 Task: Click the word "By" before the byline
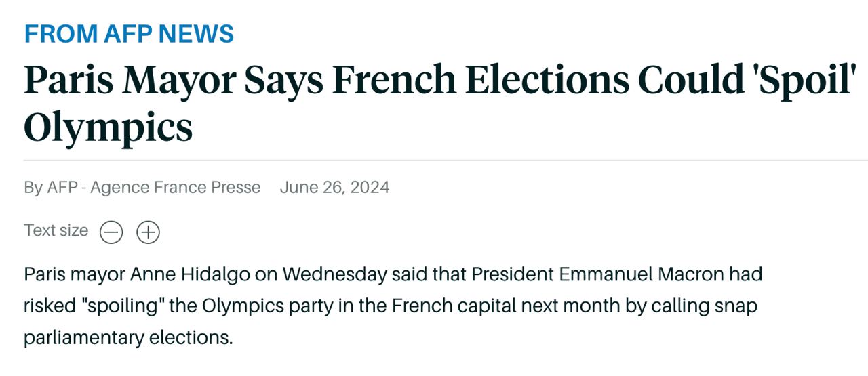click(x=33, y=188)
